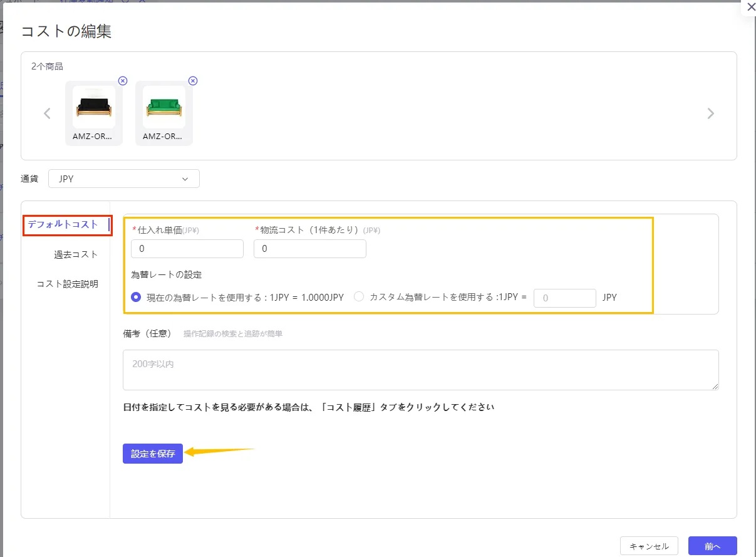Go to previous products in carousel

[47, 113]
